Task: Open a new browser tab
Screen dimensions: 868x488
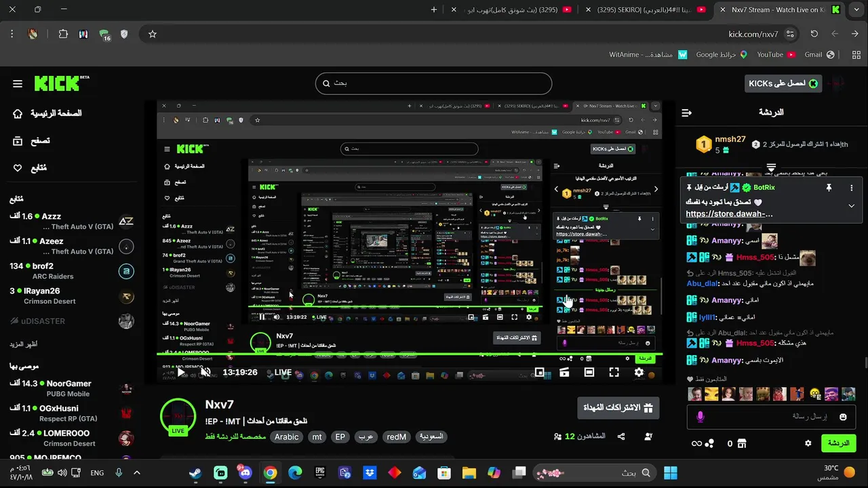Action: coord(434,9)
